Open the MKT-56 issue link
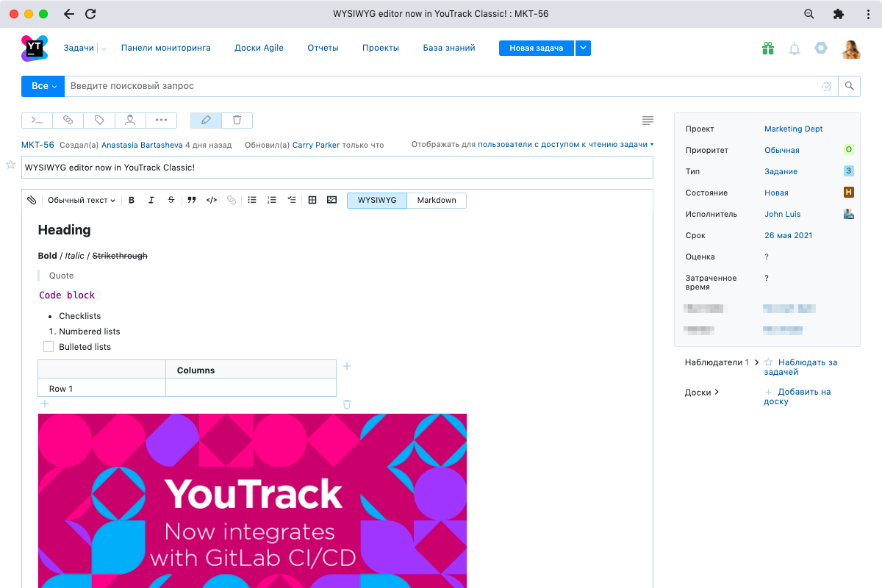 click(x=37, y=145)
